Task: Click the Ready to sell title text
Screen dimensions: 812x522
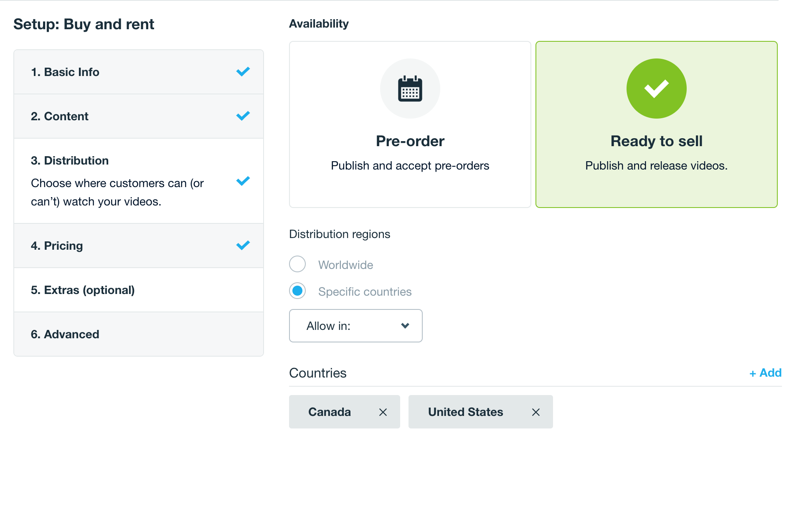Action: pyautogui.click(x=656, y=141)
